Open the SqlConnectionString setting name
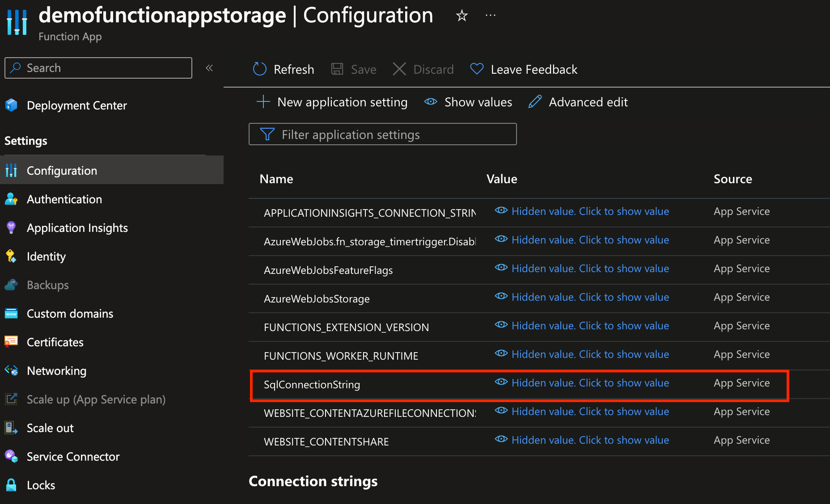 [312, 385]
